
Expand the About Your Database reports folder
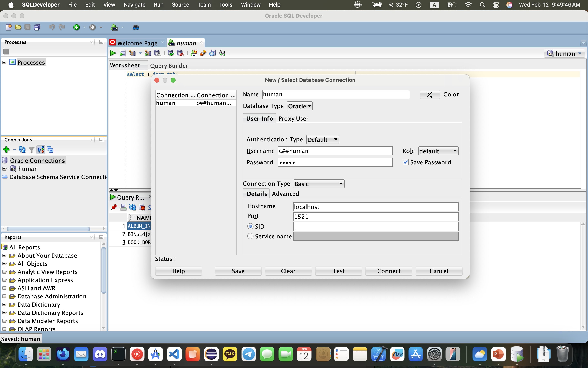coord(4,256)
